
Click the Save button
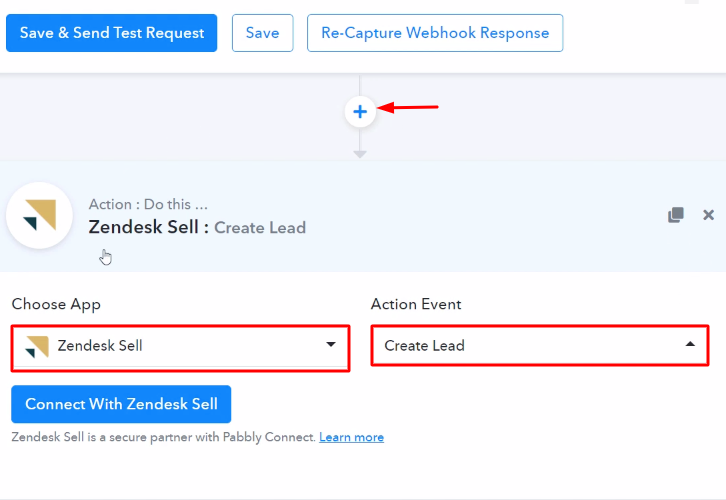pyautogui.click(x=262, y=33)
